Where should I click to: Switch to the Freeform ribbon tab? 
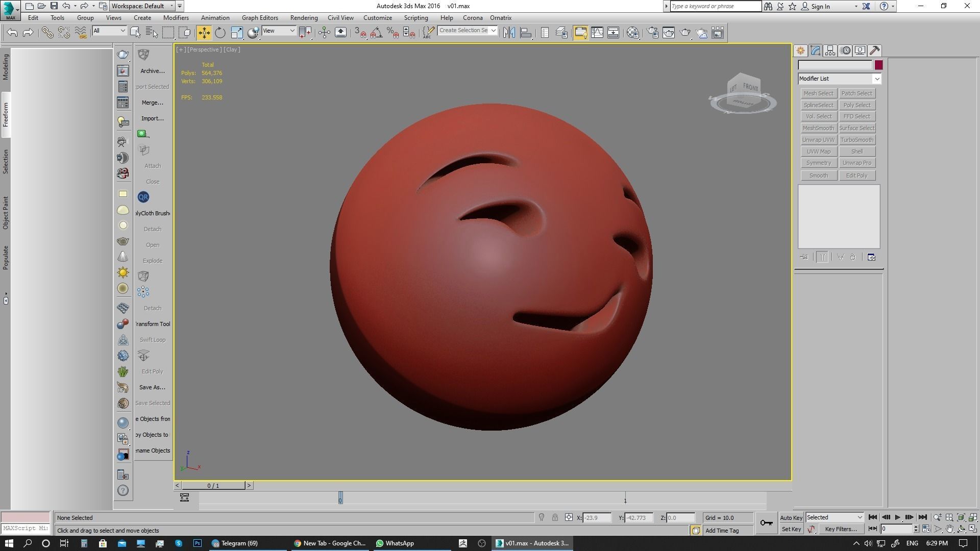(6, 115)
